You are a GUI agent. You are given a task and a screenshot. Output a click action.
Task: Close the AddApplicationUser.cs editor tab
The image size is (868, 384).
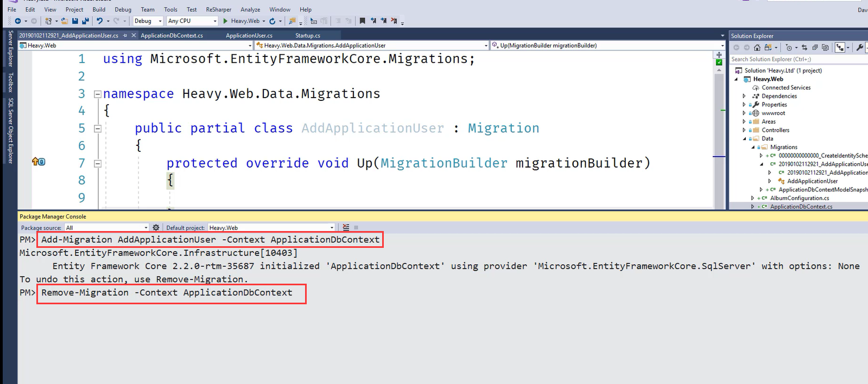pos(134,36)
